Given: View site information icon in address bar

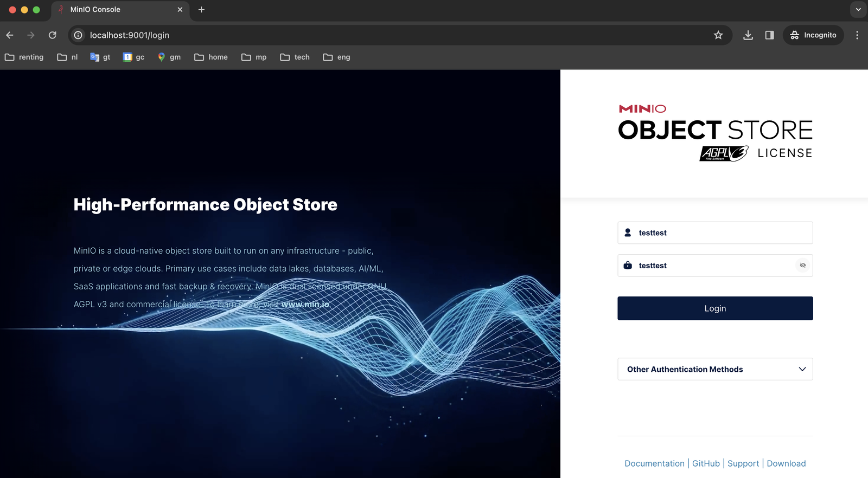Looking at the screenshot, I should 78,35.
